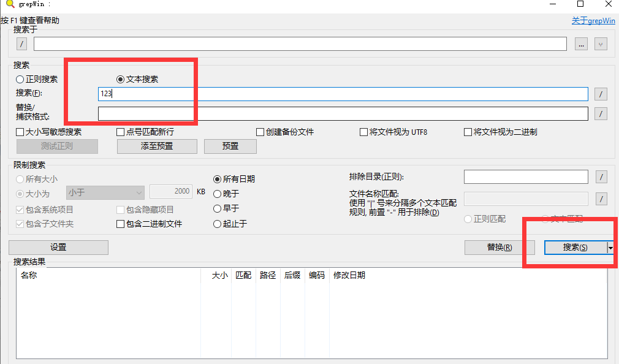Screen dimensions: 619x364
Task: Open the 小于 size comparison dropdown
Action: pos(105,192)
